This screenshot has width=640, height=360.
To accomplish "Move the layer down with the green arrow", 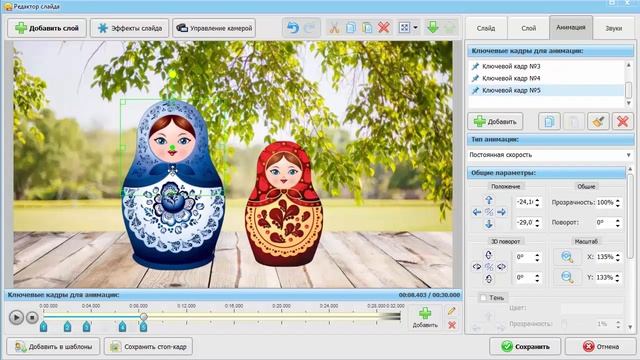I will tap(433, 28).
